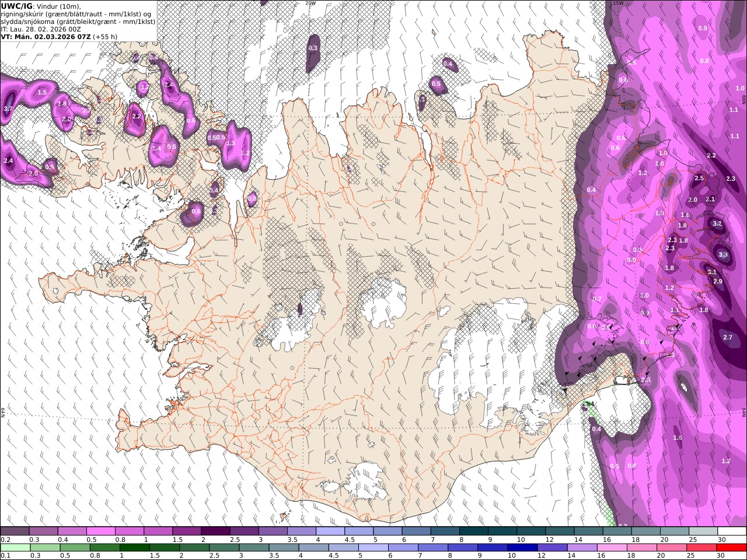Click the 2.1 snowfall value on the map
This screenshot has height=560, width=747.
(x=710, y=199)
